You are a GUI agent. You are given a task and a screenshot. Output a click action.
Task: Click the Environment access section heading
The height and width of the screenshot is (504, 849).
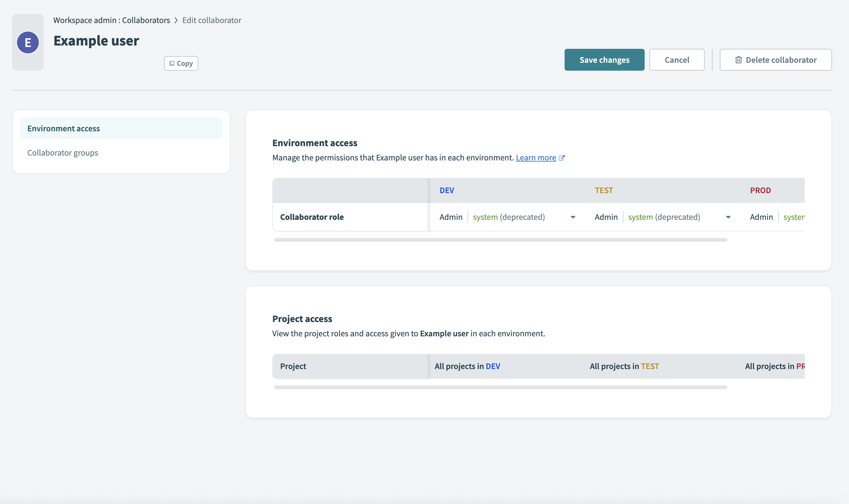tap(315, 143)
